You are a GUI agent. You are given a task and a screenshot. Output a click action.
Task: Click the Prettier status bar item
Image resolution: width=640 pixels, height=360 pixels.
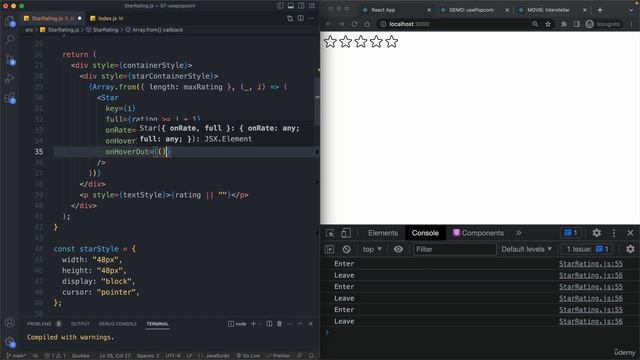click(278, 356)
